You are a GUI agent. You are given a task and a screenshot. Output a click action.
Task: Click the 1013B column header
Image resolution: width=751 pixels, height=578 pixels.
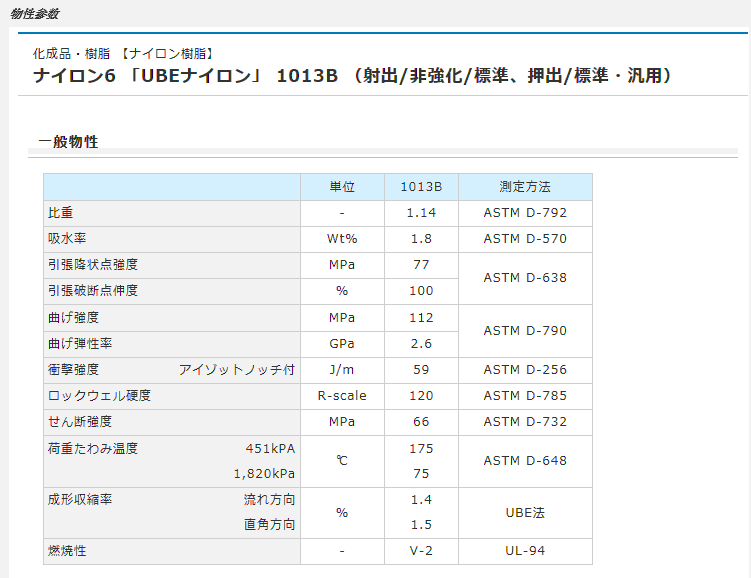coord(421,187)
